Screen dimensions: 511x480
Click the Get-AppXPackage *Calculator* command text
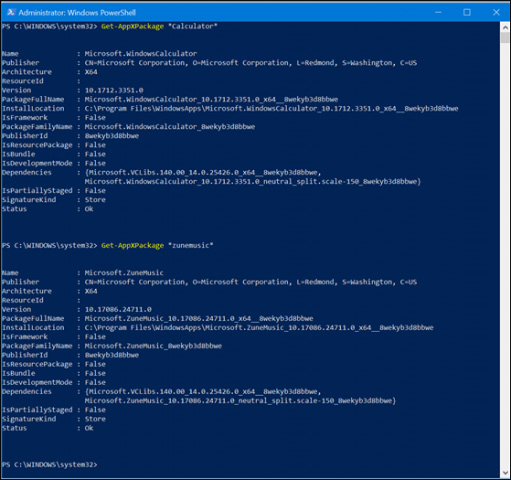[x=159, y=26]
